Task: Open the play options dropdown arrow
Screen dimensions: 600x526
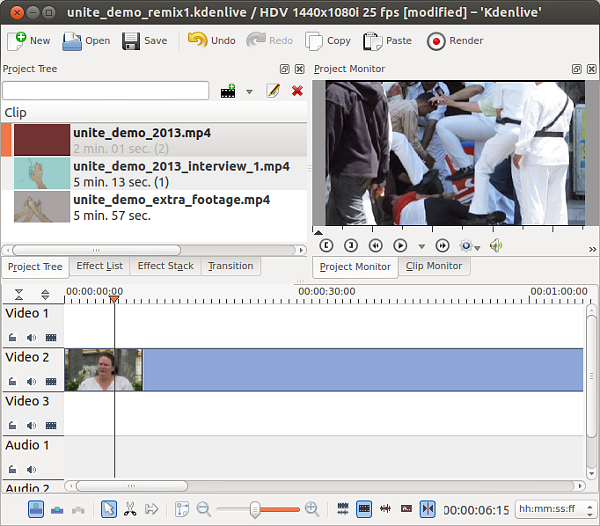Action: coord(421,246)
